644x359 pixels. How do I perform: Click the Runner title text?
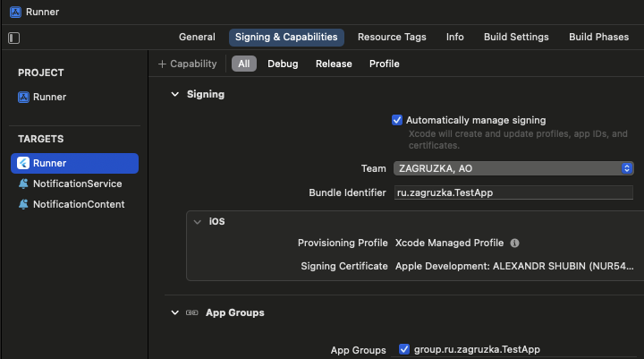click(x=43, y=12)
